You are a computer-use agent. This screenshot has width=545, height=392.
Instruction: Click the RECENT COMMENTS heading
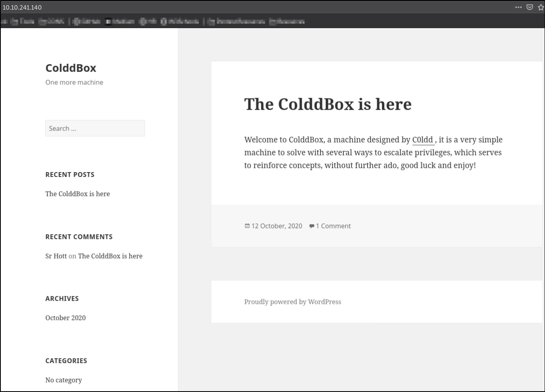(79, 237)
